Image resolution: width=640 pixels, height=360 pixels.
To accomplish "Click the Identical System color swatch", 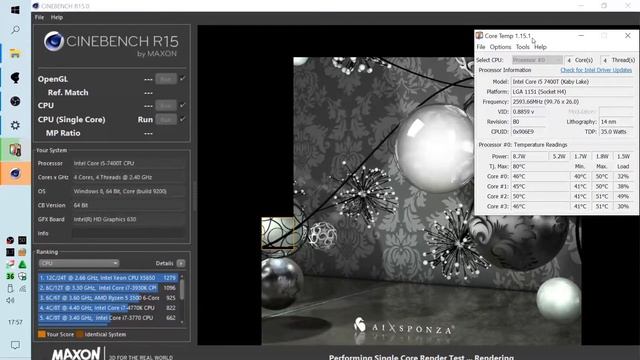I will coord(80,334).
